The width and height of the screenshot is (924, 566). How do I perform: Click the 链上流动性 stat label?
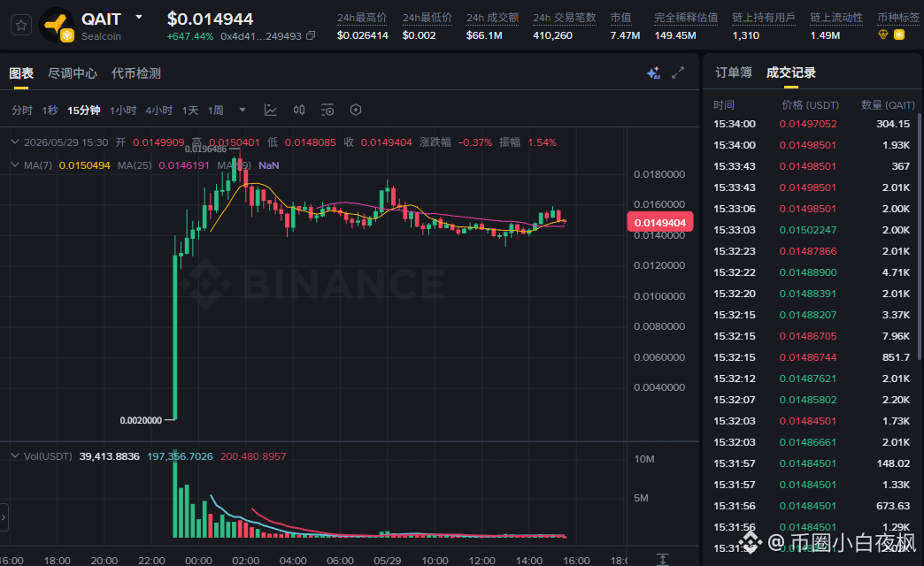(x=836, y=18)
